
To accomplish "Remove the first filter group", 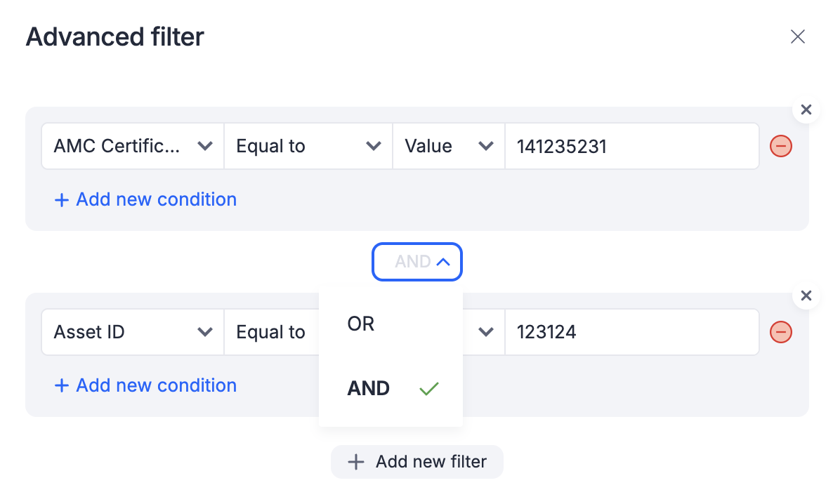I will click(806, 110).
